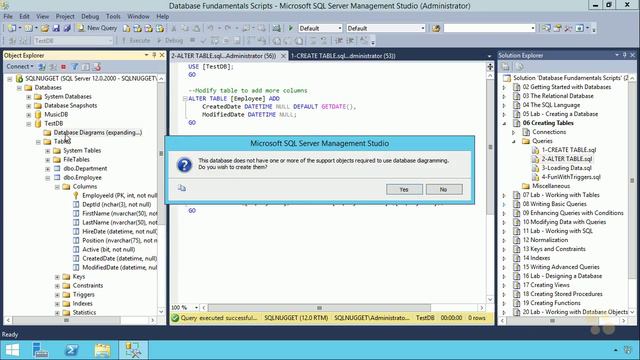Click the Find in Files icon
Image resolution: width=640 pixels, height=360 pixels.
pos(436,28)
